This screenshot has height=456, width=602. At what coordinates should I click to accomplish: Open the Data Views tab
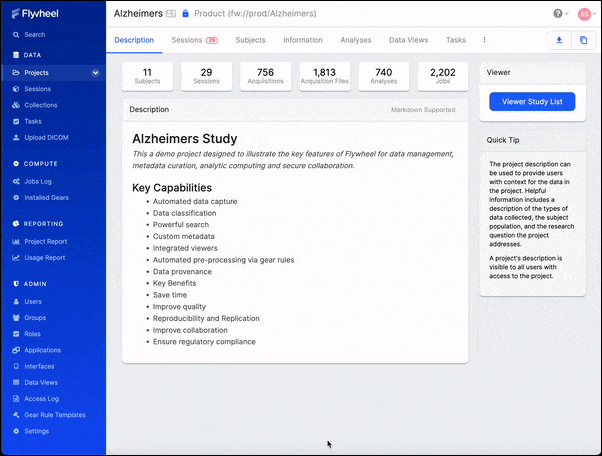[x=408, y=40]
